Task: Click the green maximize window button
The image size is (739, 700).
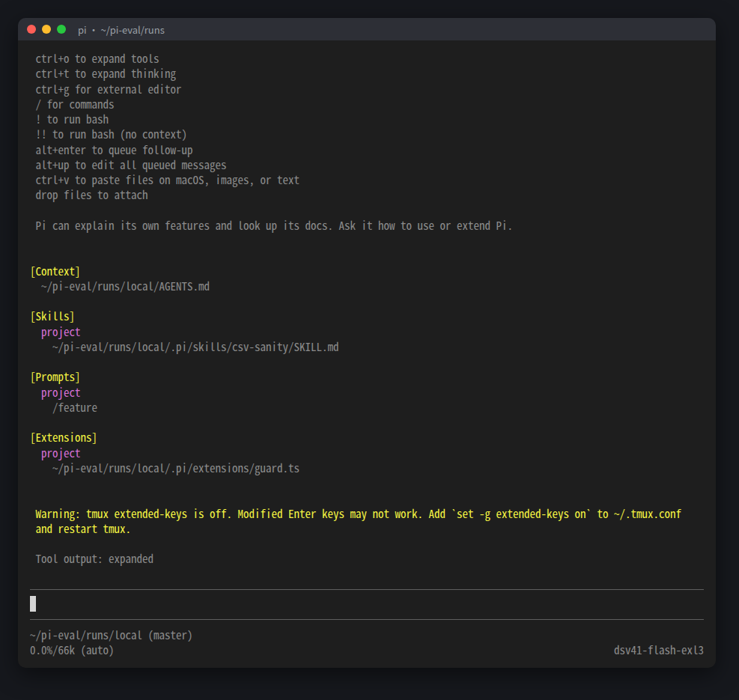Action: [x=61, y=30]
